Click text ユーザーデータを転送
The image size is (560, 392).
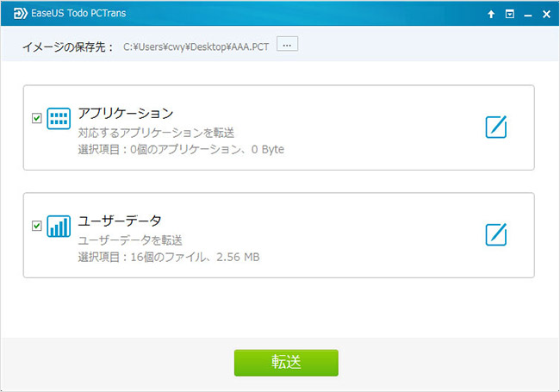pos(130,240)
